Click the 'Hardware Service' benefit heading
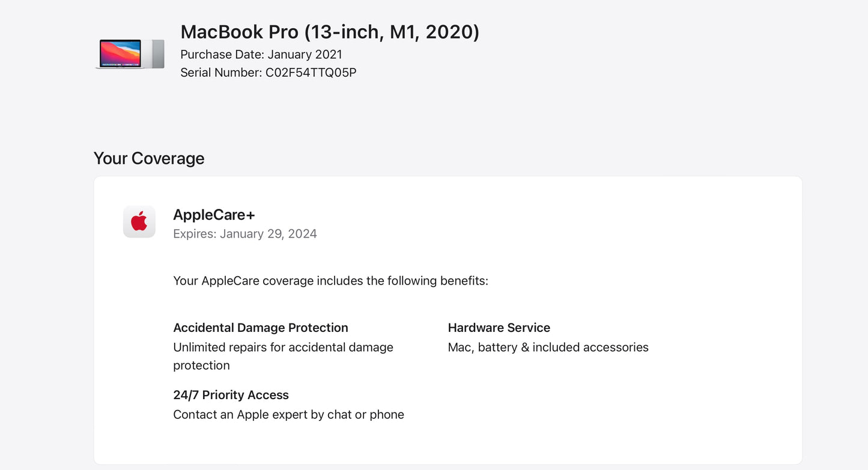This screenshot has height=470, width=868. click(x=499, y=328)
